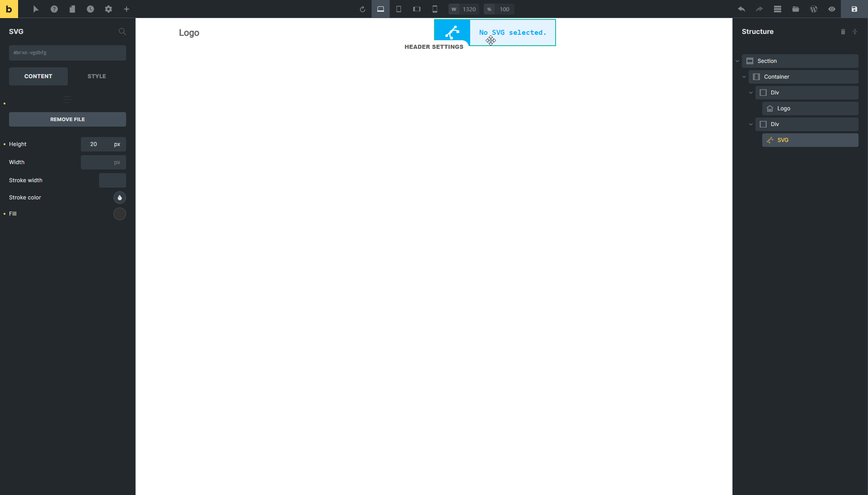868x495 pixels.
Task: Save changes with the save icon
Action: 854,9
